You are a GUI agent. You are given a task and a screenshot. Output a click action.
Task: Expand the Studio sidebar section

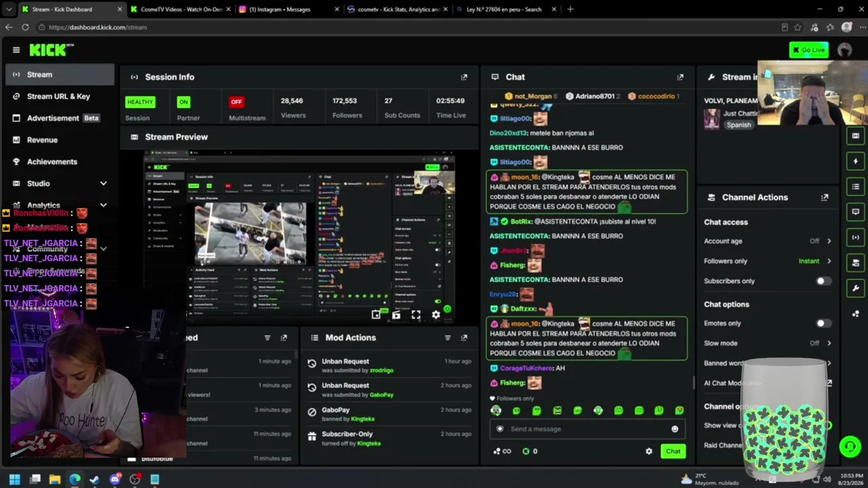pyautogui.click(x=103, y=184)
